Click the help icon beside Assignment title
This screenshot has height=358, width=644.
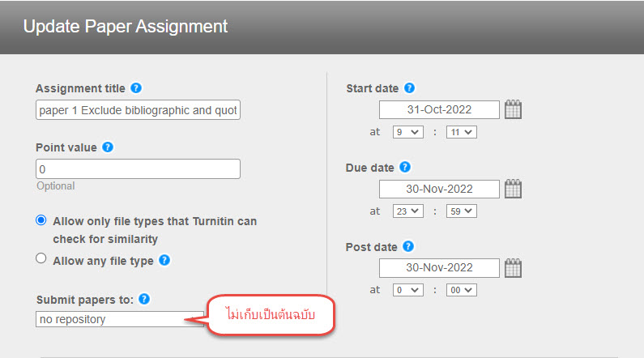136,88
